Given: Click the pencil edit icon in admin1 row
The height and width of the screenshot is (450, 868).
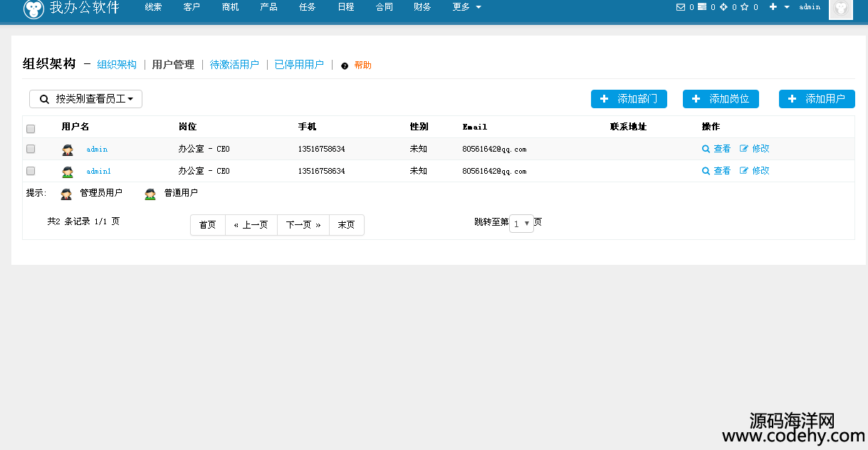Looking at the screenshot, I should click(744, 171).
